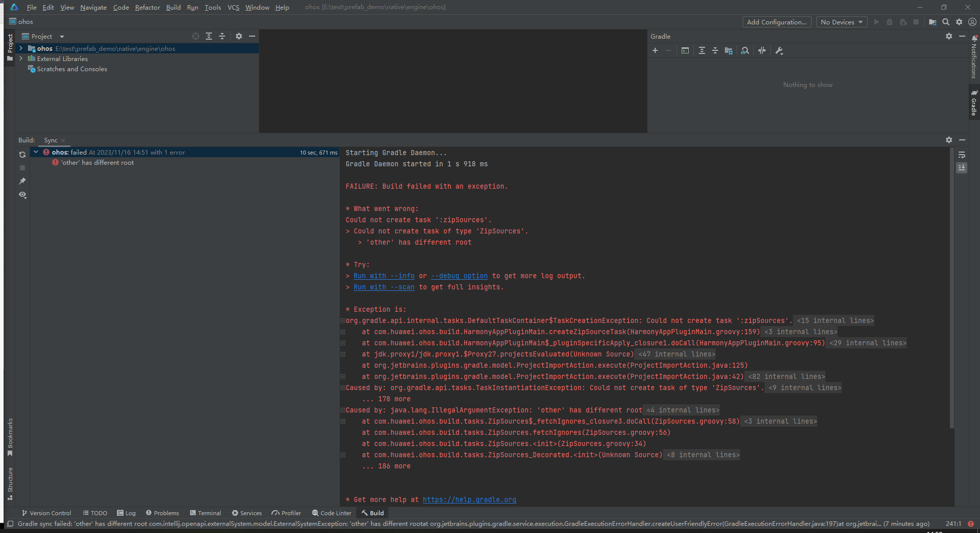This screenshot has width=980, height=533.
Task: Click 'Run with --info' link
Action: (384, 276)
